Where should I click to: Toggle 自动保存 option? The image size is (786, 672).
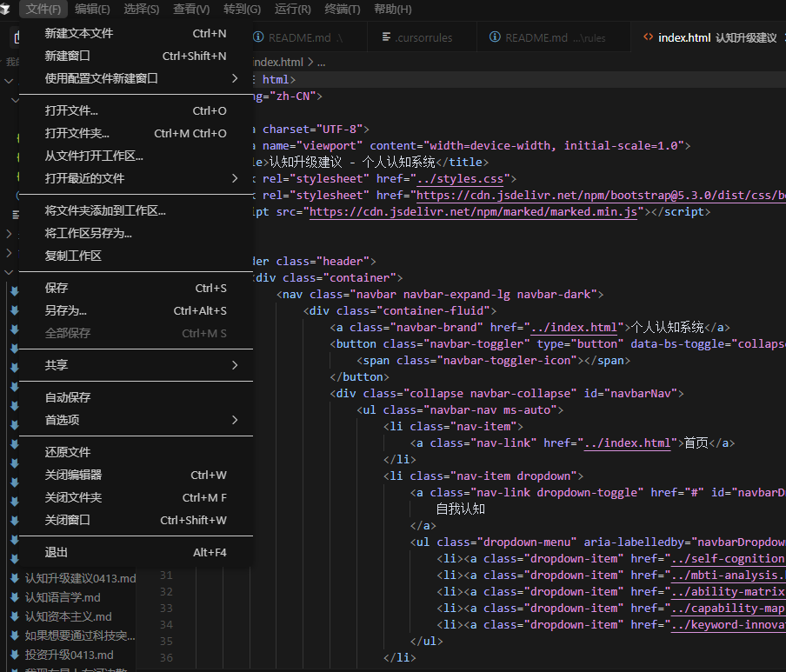click(136, 397)
